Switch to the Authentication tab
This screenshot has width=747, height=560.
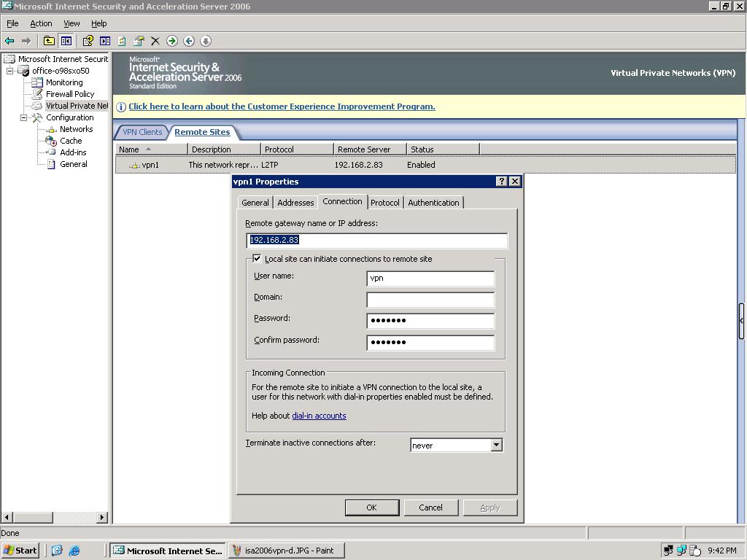pos(433,203)
